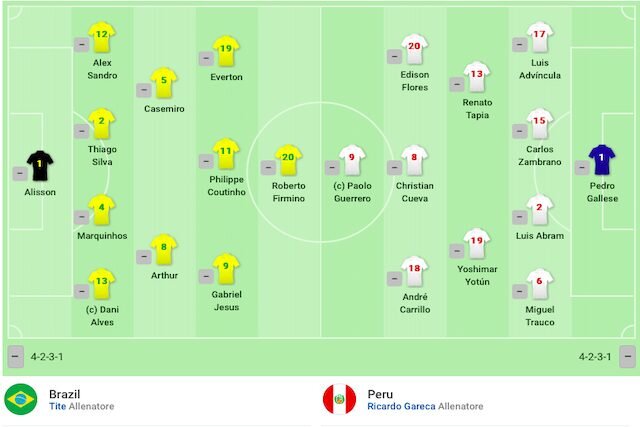Click the Brazil flag icon
The width and height of the screenshot is (640, 427).
click(x=21, y=399)
